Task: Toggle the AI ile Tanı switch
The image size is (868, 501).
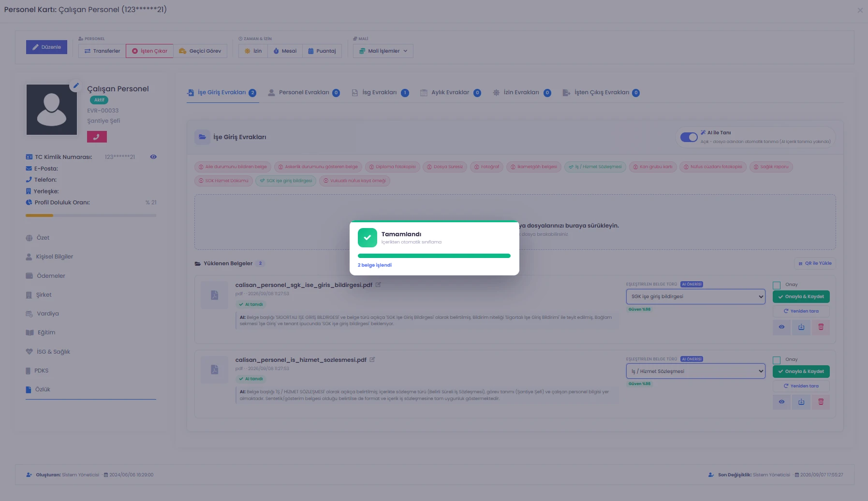Action: coord(689,137)
